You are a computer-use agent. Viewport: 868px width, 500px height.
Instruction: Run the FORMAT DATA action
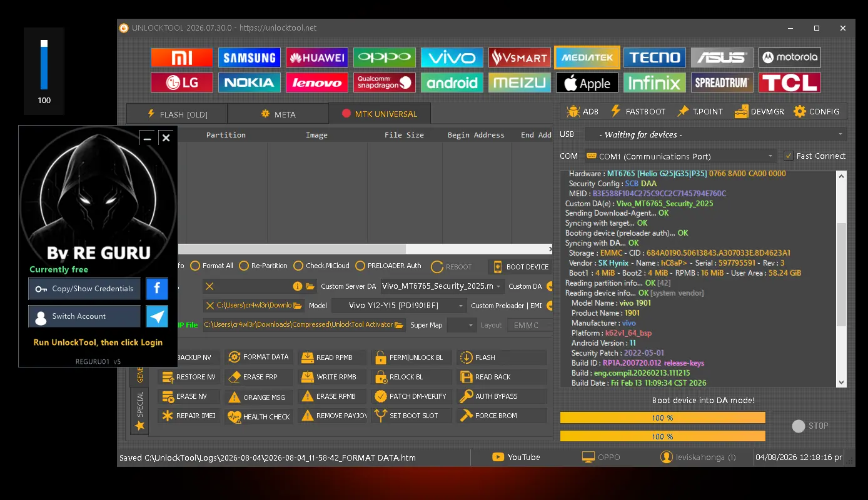click(259, 357)
